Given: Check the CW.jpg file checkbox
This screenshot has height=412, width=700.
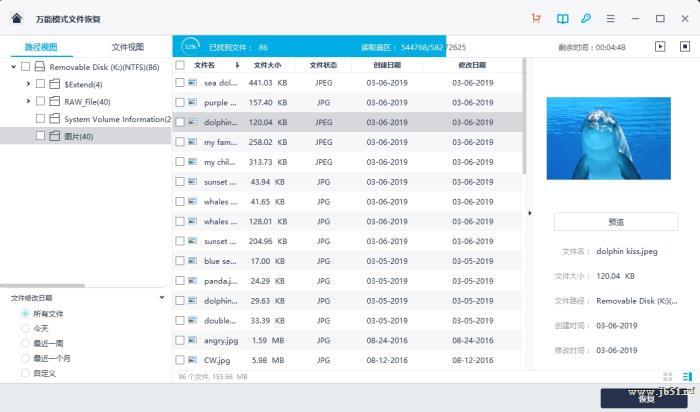Looking at the screenshot, I should pyautogui.click(x=180, y=360).
